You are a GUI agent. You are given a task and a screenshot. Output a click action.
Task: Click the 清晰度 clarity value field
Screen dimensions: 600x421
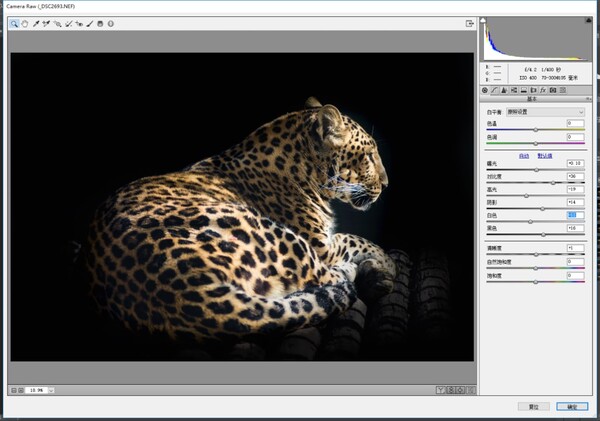tap(576, 248)
